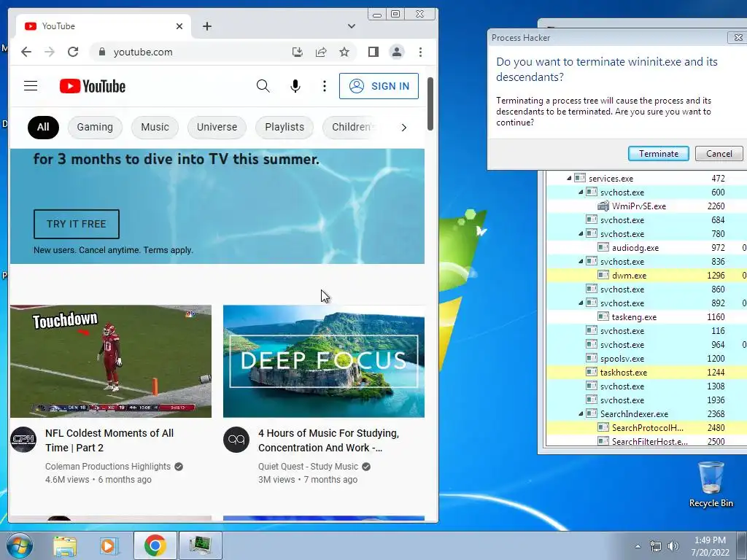Screen dimensions: 747x560
Task: Open a new Chrome tab
Action: click(x=206, y=26)
